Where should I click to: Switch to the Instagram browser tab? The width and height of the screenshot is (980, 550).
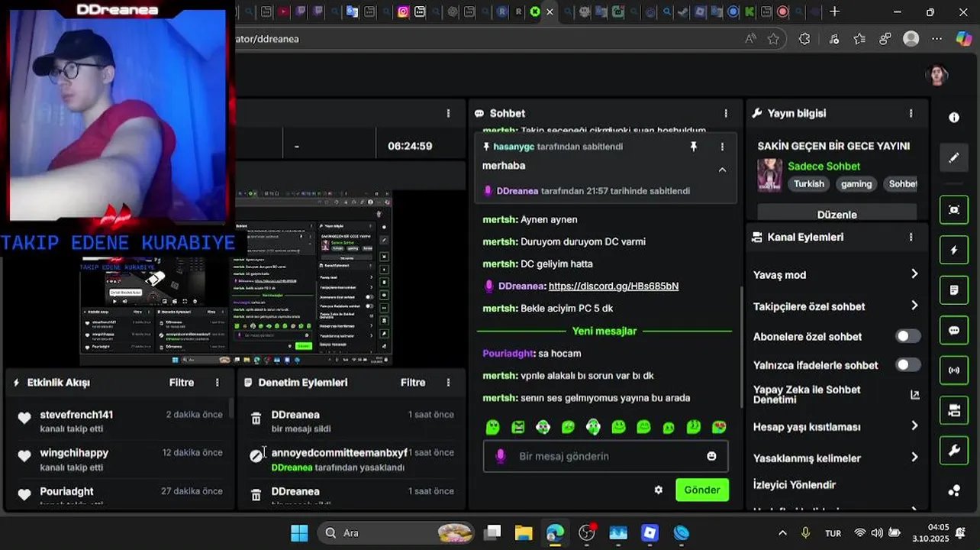pyautogui.click(x=403, y=11)
